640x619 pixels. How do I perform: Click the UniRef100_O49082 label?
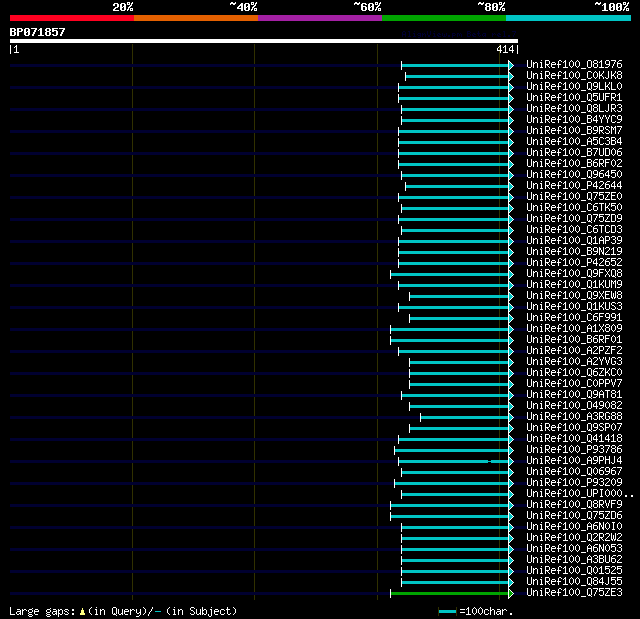[574, 406]
